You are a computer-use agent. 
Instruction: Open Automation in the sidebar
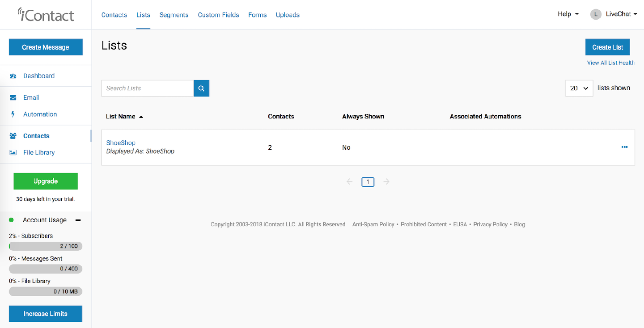pos(40,114)
